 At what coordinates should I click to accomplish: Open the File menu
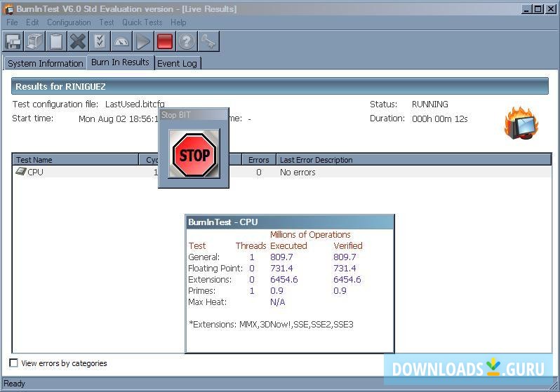12,22
